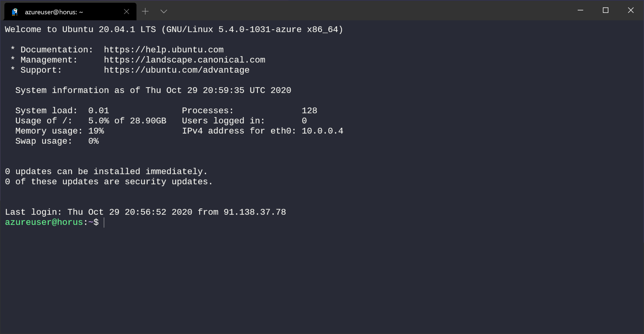Image resolution: width=644 pixels, height=334 pixels.
Task: Click the penguin profile icon on the tab
Action: coord(14,11)
